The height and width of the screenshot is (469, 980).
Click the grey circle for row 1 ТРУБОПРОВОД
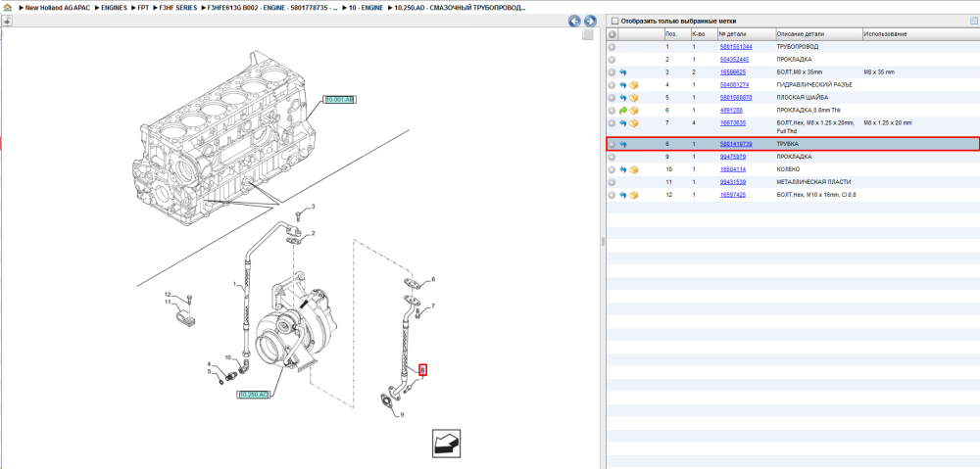612,47
